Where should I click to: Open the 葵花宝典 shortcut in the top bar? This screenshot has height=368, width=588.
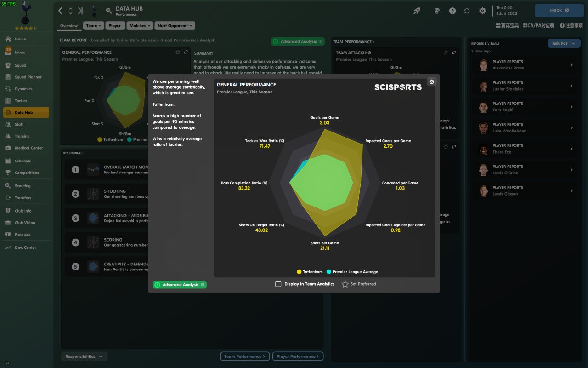[x=507, y=26]
